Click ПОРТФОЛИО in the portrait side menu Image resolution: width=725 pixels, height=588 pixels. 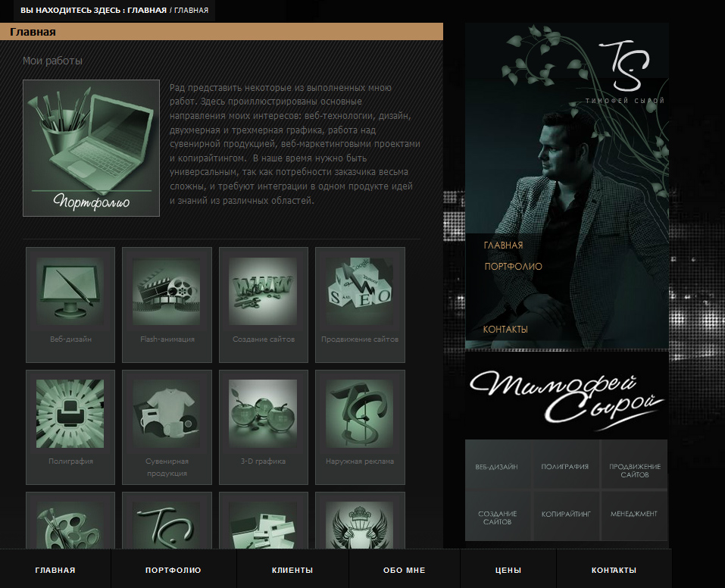point(513,267)
